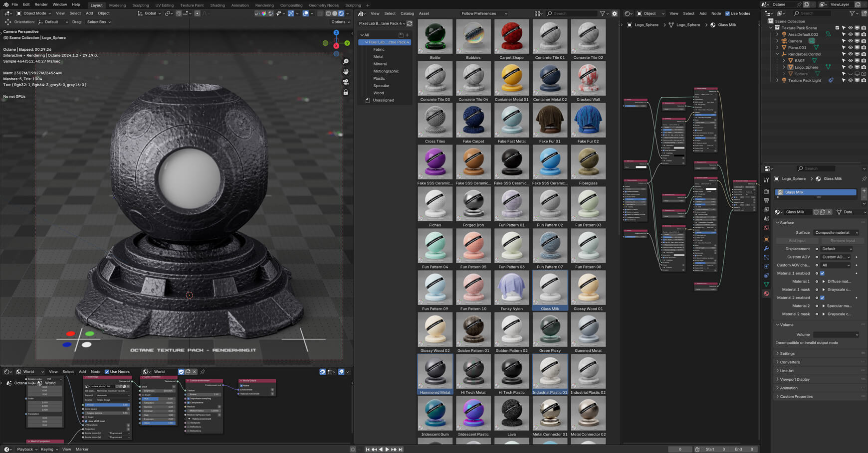
Task: Toggle show overlays icon in viewport header
Action: [305, 13]
